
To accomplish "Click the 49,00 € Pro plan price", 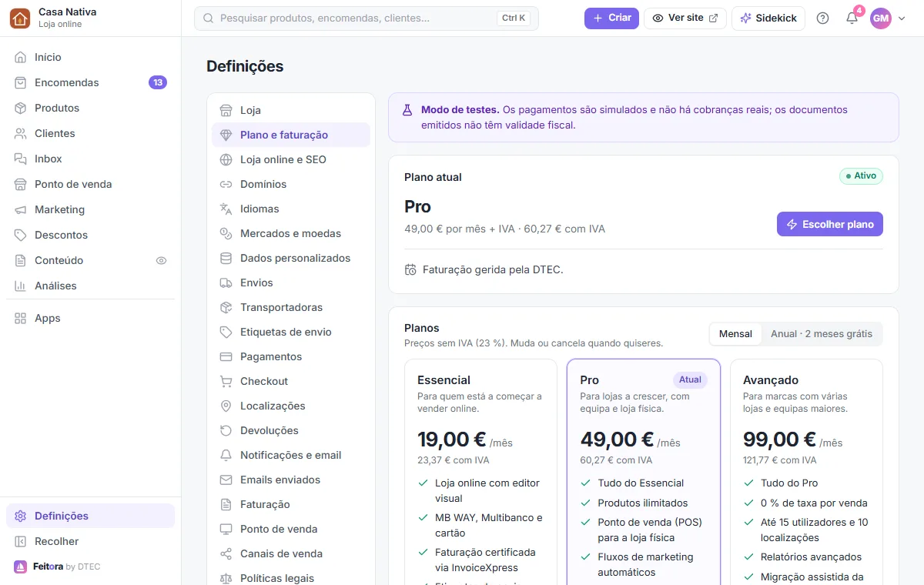I will pos(617,440).
